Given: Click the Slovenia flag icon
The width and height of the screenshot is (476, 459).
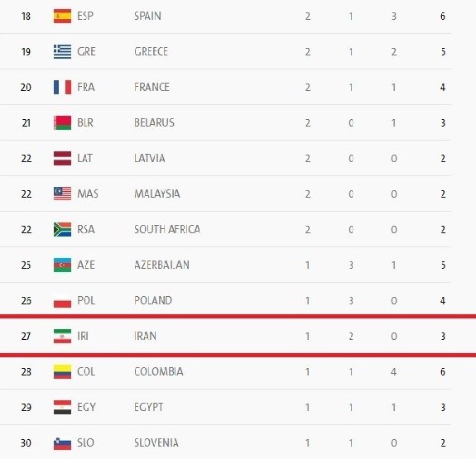Looking at the screenshot, I should click(x=62, y=443).
